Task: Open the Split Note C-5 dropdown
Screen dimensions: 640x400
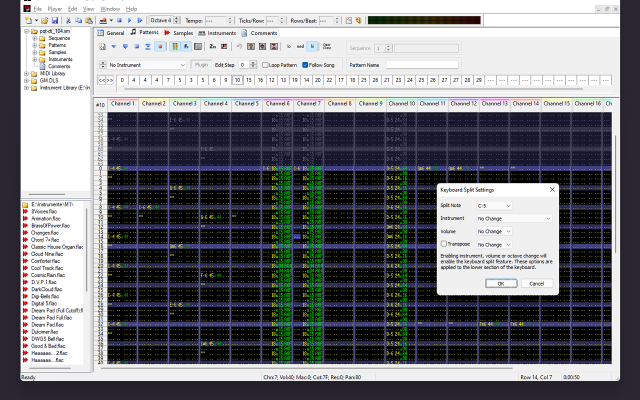Action: point(494,206)
